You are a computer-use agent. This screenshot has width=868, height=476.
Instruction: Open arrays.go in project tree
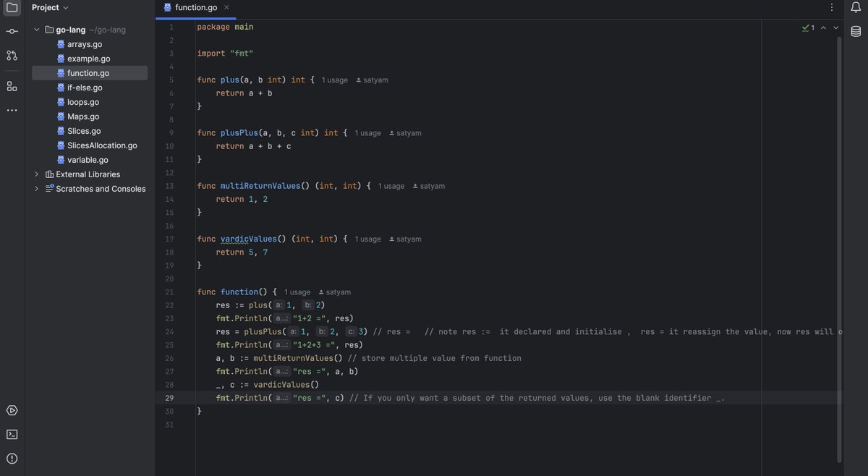(x=85, y=44)
